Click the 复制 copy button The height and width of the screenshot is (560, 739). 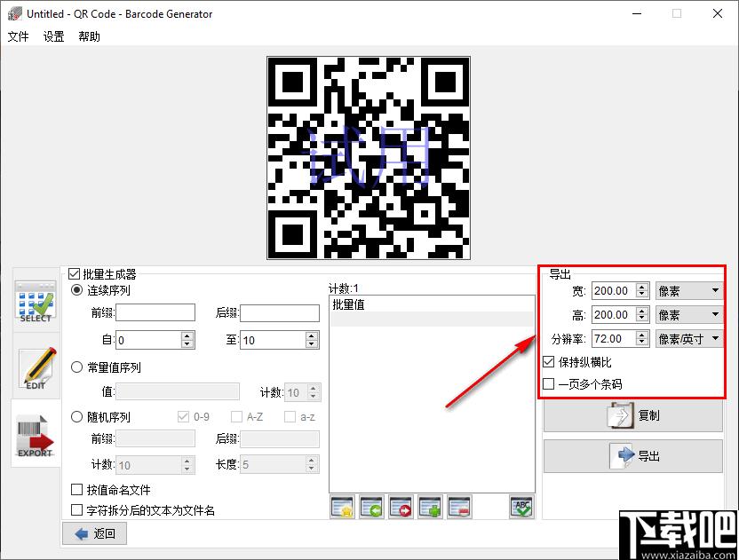click(x=634, y=415)
